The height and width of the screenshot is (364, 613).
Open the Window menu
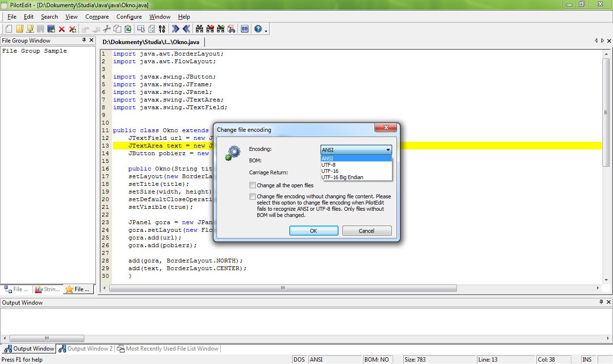tap(160, 16)
